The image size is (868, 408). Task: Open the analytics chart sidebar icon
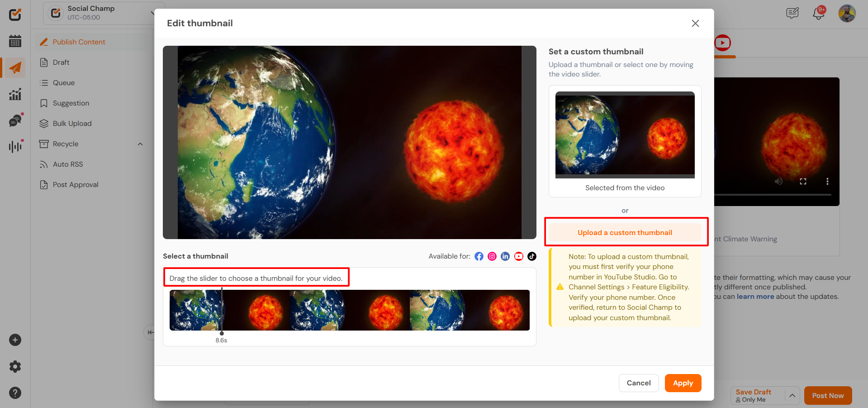[15, 94]
